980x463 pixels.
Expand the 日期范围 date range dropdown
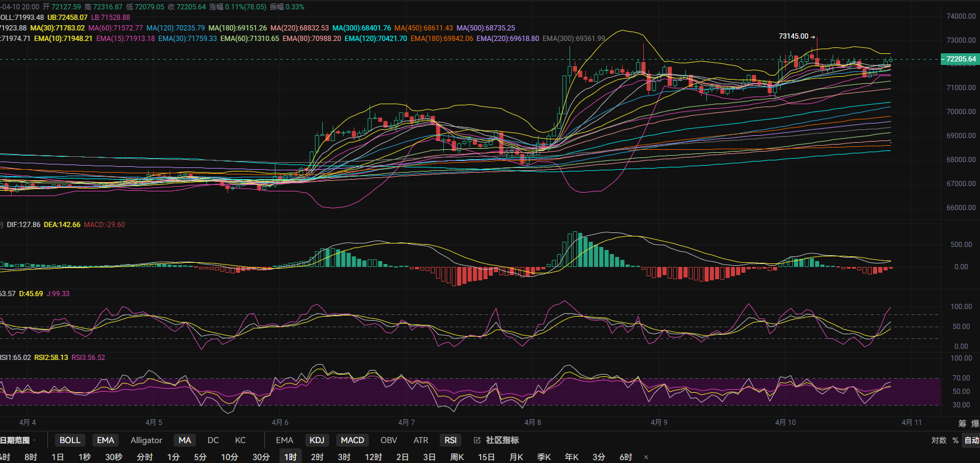(x=18, y=440)
